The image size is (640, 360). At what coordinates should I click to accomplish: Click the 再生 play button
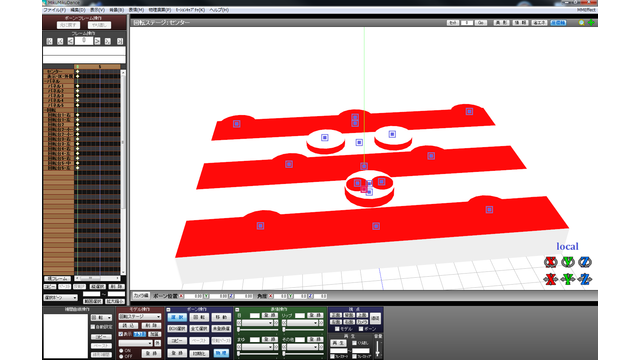click(338, 343)
